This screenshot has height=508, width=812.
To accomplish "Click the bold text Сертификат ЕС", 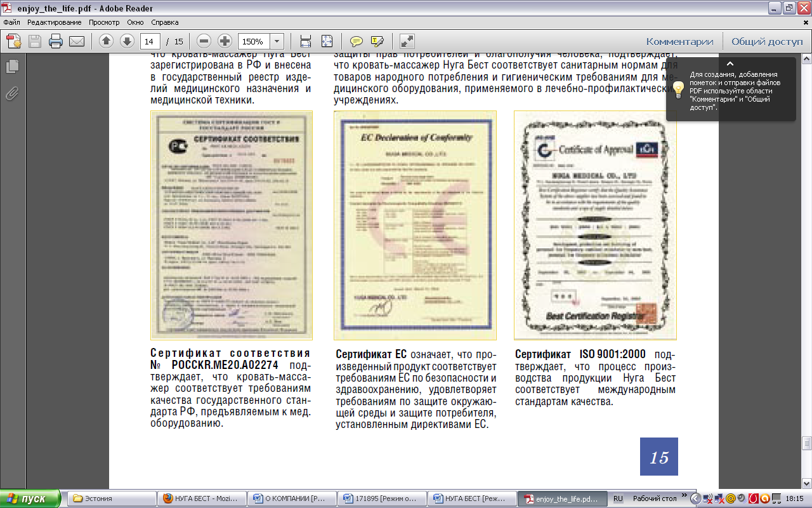I will pyautogui.click(x=371, y=354).
